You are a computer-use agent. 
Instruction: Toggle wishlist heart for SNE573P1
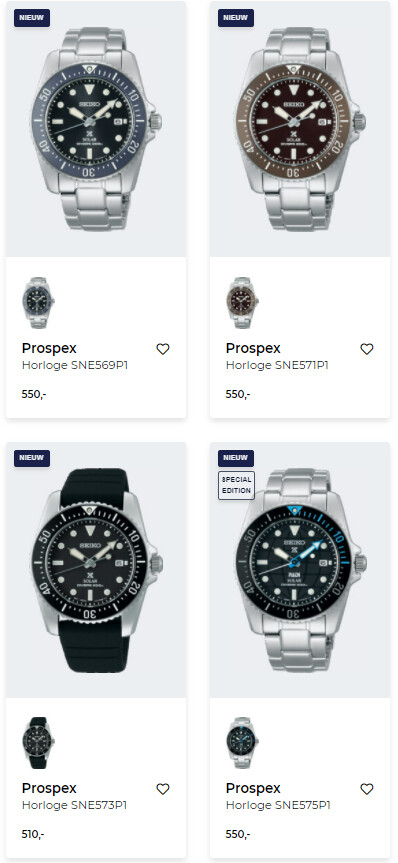(x=163, y=789)
